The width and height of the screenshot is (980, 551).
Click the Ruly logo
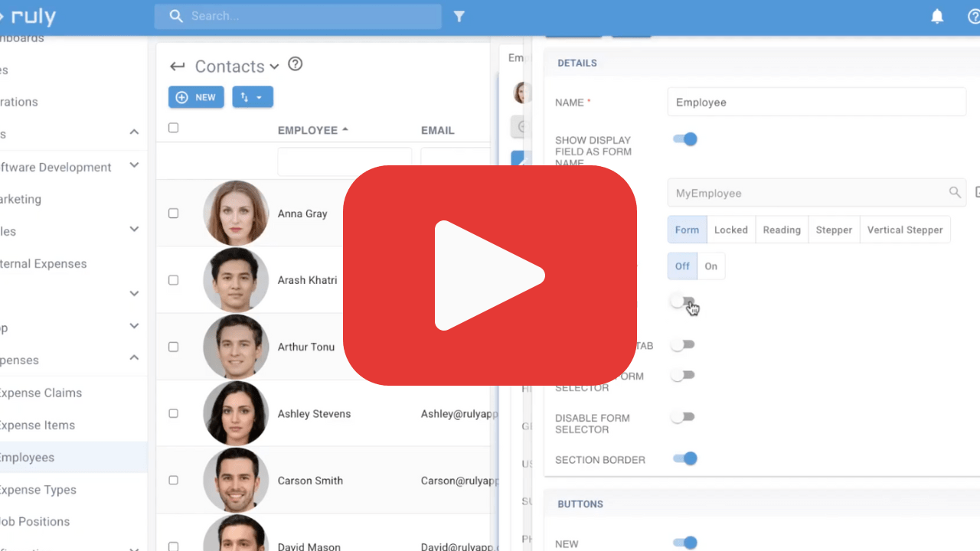[x=28, y=16]
